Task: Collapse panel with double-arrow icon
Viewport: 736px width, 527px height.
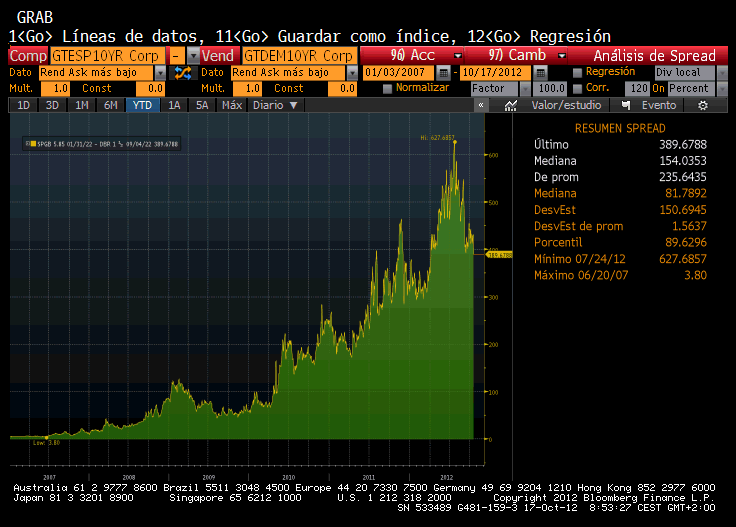Action: tap(481, 105)
